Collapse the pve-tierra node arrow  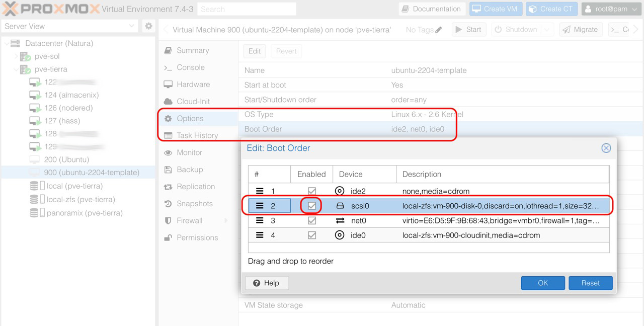pyautogui.click(x=16, y=69)
